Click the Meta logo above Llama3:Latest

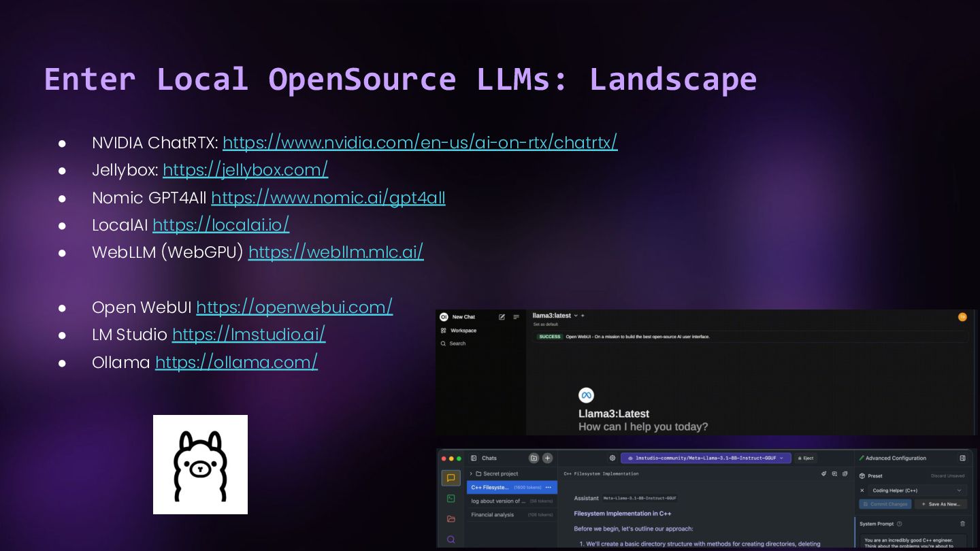(586, 395)
